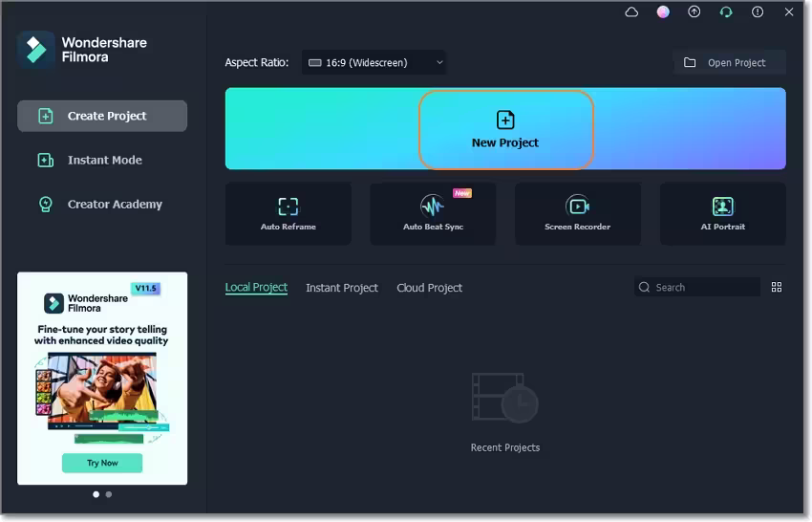The width and height of the screenshot is (812, 522).
Task: Close the Filmora startup window
Action: [x=789, y=11]
